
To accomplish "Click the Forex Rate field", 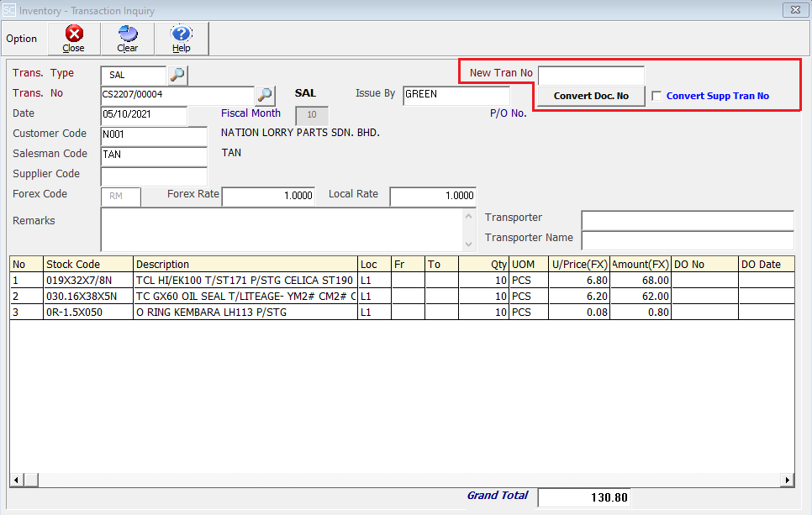I will tap(268, 196).
